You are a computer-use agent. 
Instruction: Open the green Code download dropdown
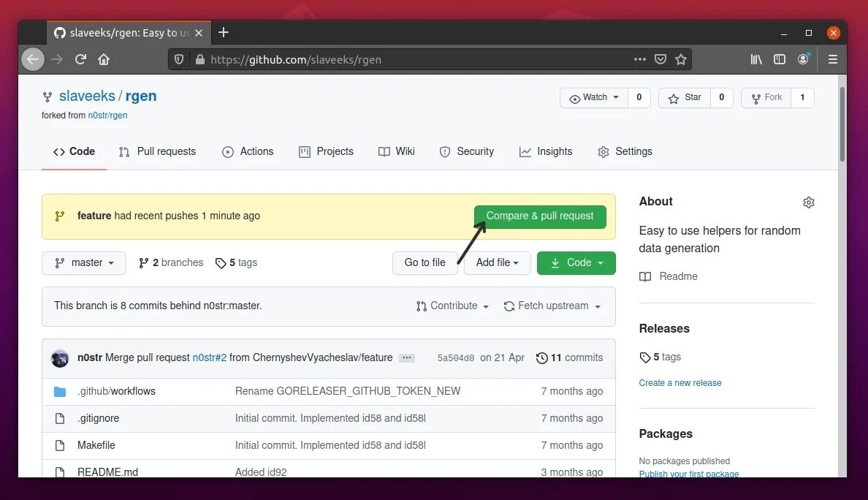click(576, 263)
